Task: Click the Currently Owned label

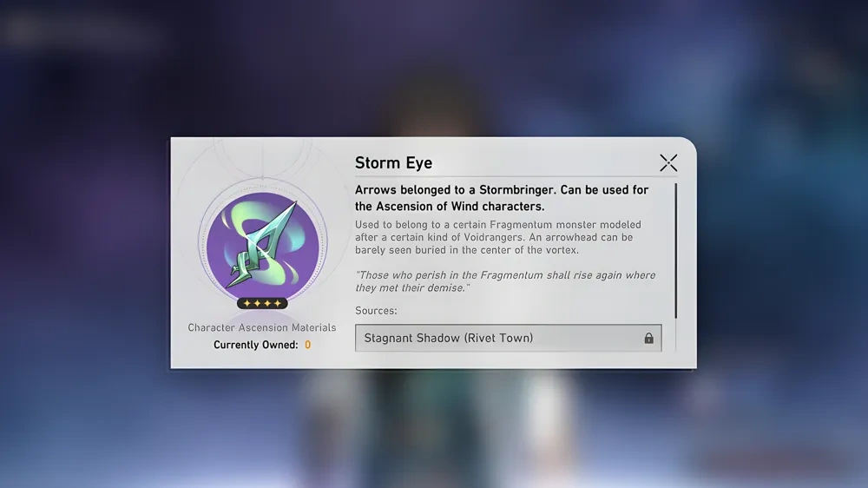Action: (x=256, y=345)
